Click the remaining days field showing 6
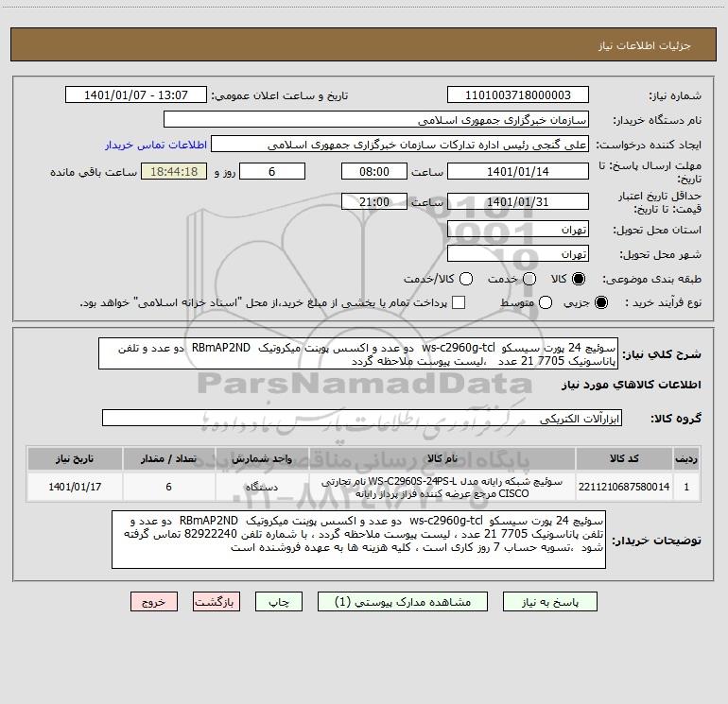Screen dimensions: 728x704 [x=272, y=172]
